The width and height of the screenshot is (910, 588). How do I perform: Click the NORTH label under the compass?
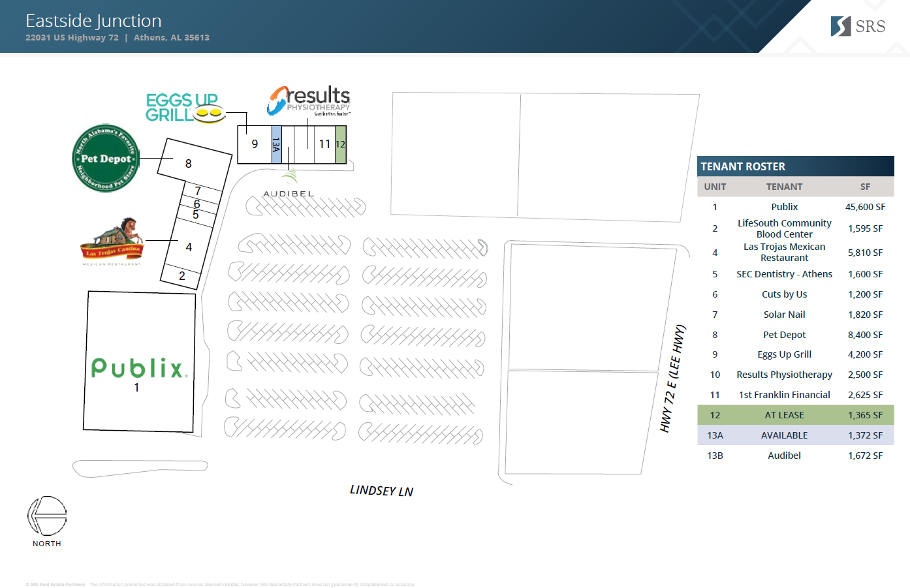pyautogui.click(x=47, y=544)
